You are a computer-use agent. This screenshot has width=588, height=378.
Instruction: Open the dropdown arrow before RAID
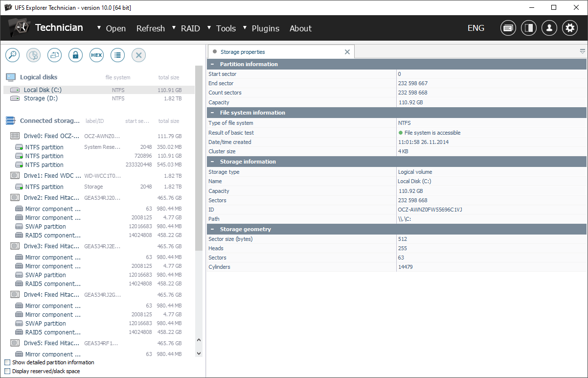click(174, 27)
